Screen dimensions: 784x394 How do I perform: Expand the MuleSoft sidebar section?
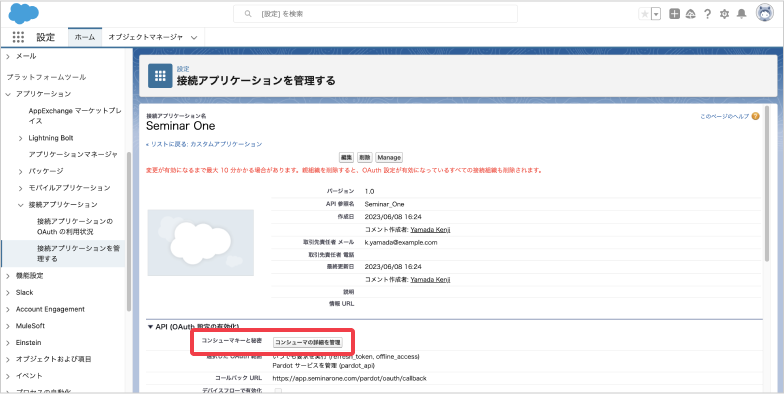[x=8, y=326]
